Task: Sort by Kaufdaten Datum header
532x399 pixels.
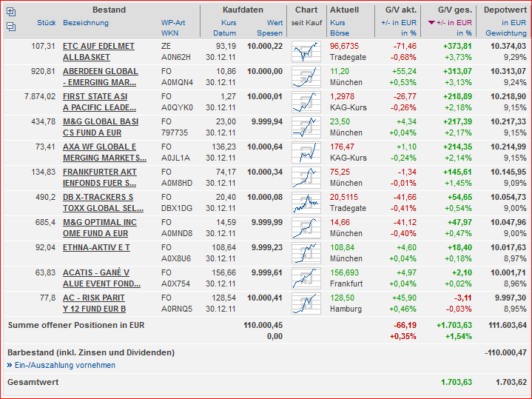Action: tap(225, 33)
